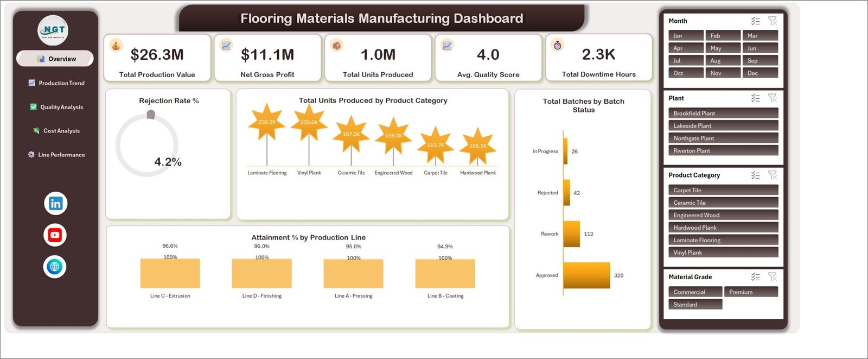Viewport: 868px width, 359px height.
Task: Clear the Plant slicer filter
Action: pyautogui.click(x=773, y=98)
